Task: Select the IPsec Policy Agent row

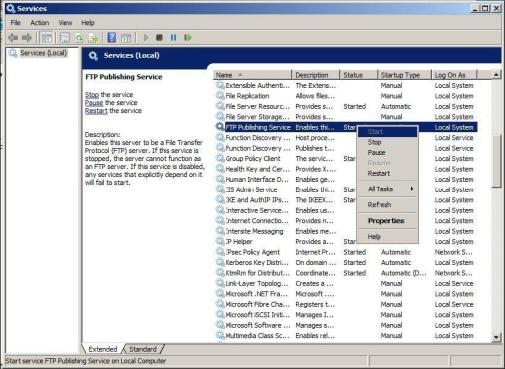Action: point(346,252)
